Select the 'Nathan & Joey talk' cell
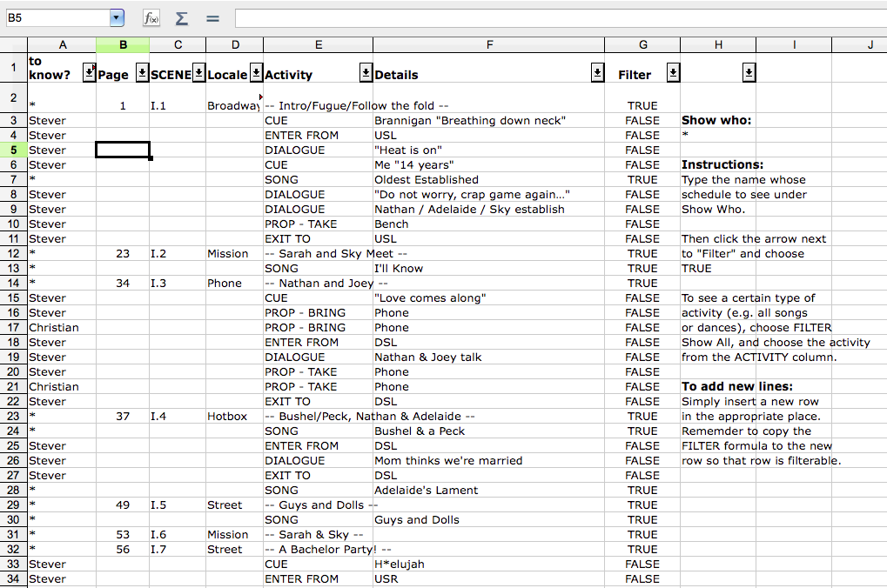The height and width of the screenshot is (588, 887). 488,357
